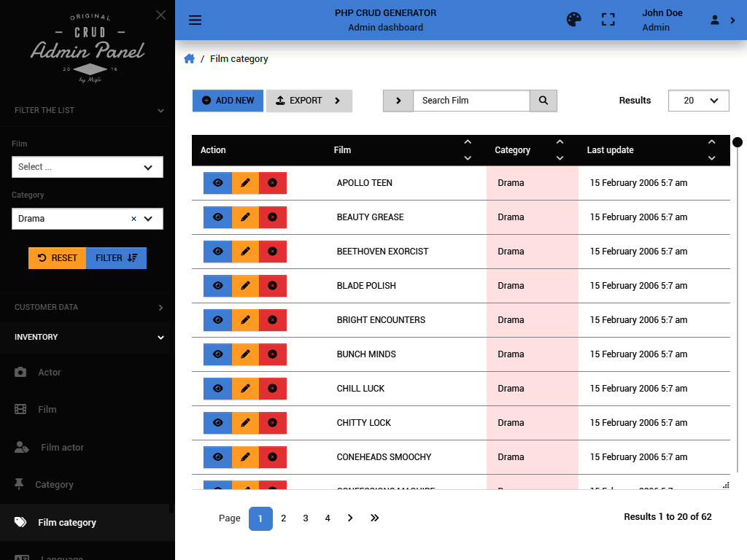747x560 pixels.
Task: Click the hamburger menu icon
Action: coord(195,20)
